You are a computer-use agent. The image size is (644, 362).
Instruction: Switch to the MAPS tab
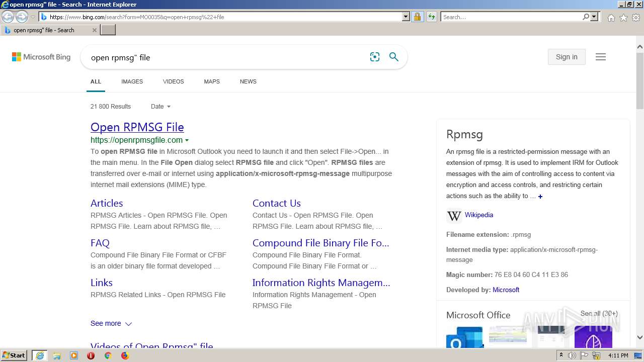212,81
